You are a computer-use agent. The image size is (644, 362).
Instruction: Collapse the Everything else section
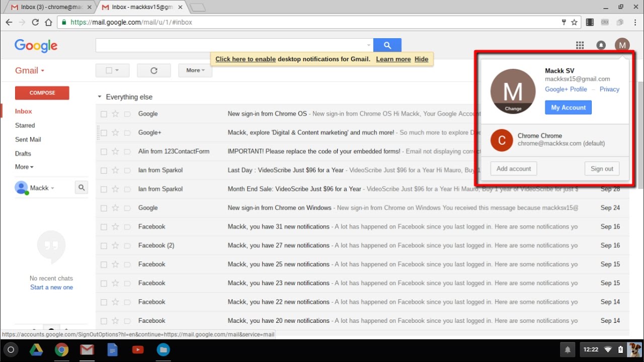pos(100,97)
